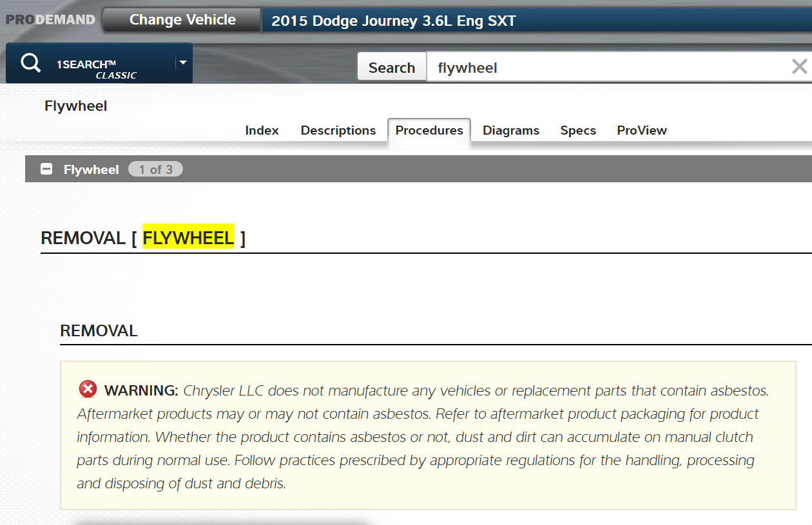Clear the search box with the X
Viewport: 812px width, 525px height.
(x=799, y=66)
